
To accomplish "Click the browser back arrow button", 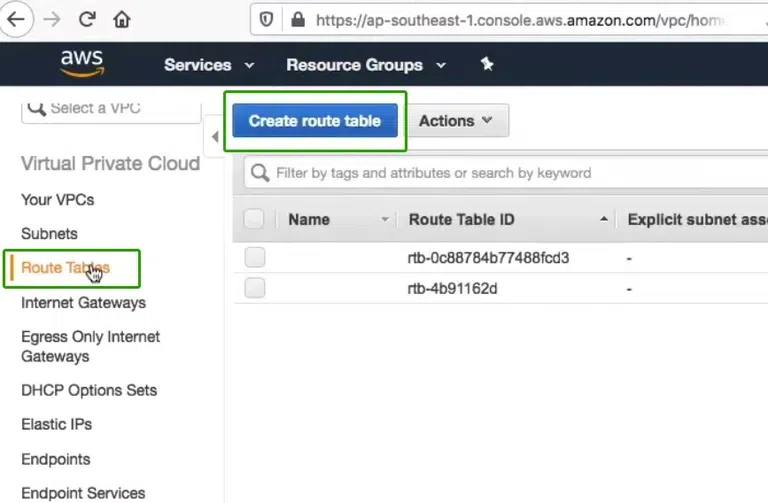I will (19, 19).
